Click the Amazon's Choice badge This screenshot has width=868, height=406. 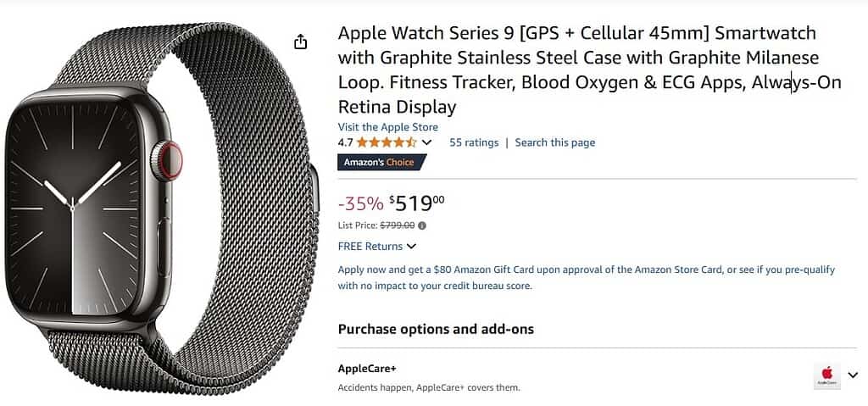(380, 162)
